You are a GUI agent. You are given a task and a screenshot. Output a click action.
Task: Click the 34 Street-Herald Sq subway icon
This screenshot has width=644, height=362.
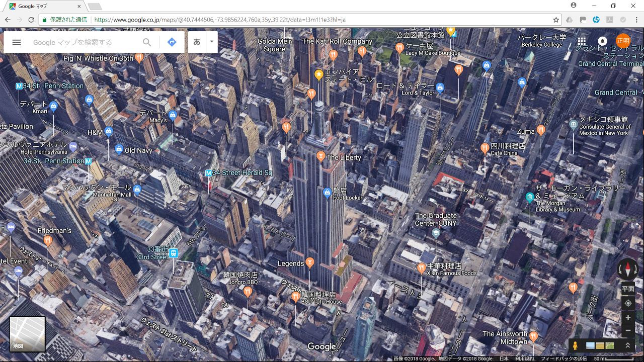tap(209, 173)
